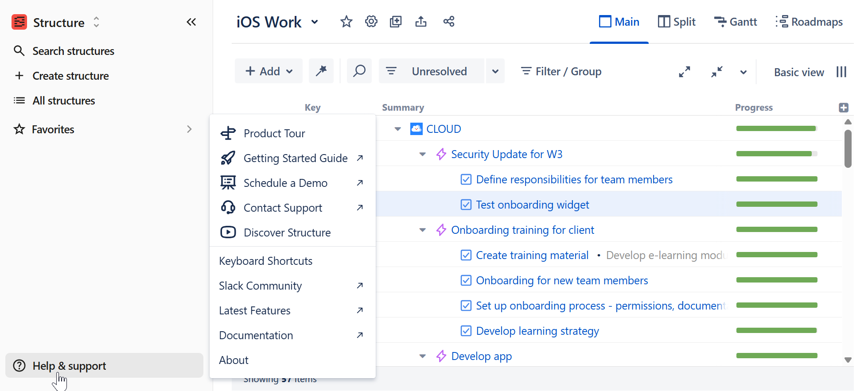Open dropdown arrow next to Unresolved
Screen dimensions: 868x391
click(495, 71)
